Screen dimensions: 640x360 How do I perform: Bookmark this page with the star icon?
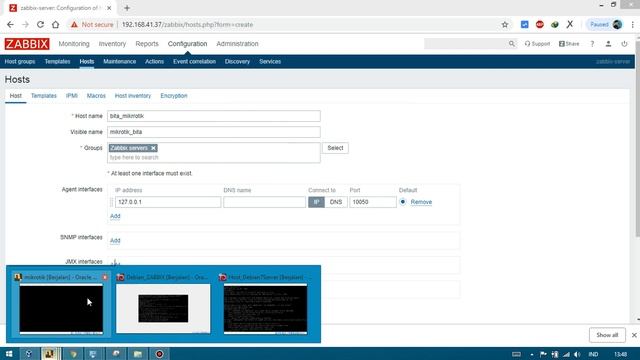[x=505, y=24]
